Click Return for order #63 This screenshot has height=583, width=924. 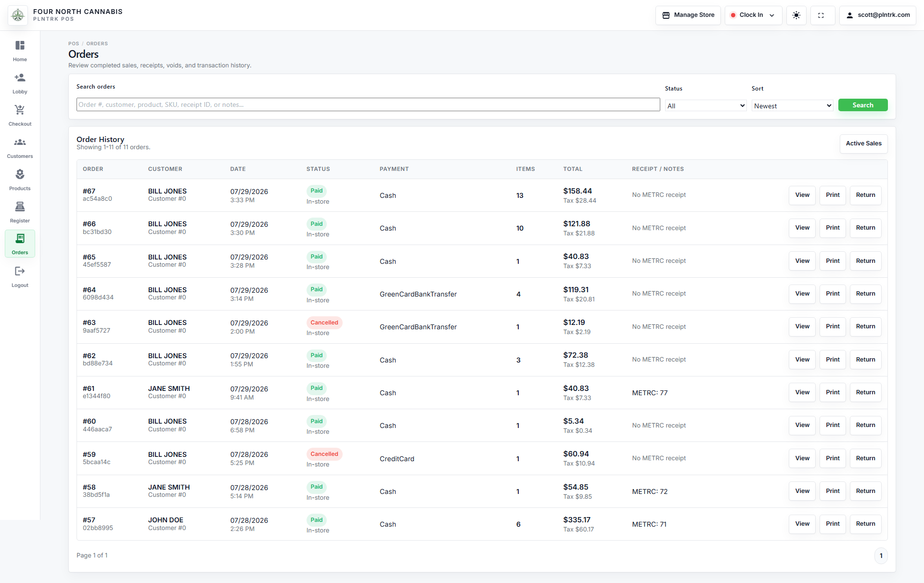[x=865, y=326]
